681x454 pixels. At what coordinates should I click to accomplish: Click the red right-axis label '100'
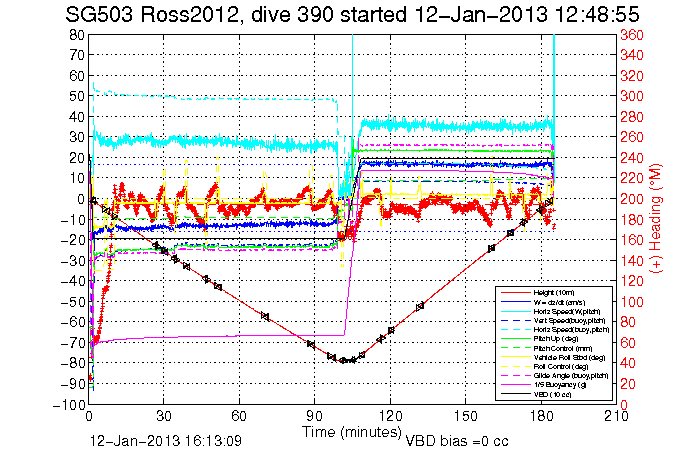pos(632,302)
